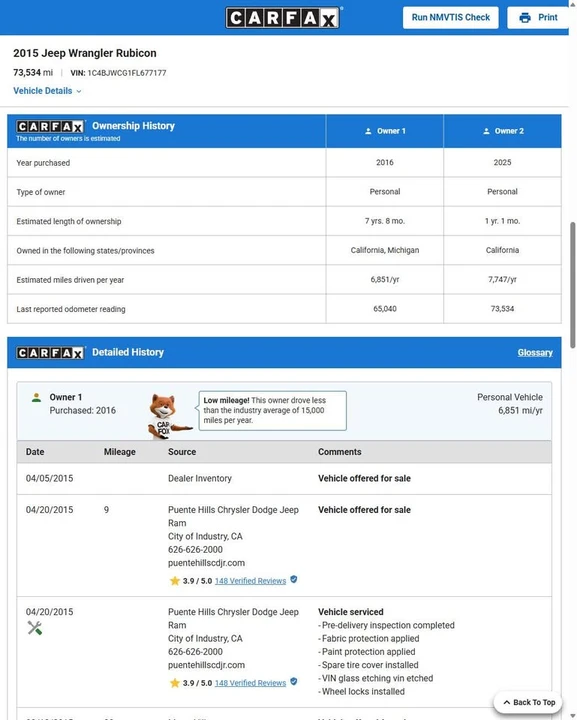This screenshot has height=720, width=577.
Task: Click verified shield icon in Vehicle offered for sale row
Action: [294, 579]
